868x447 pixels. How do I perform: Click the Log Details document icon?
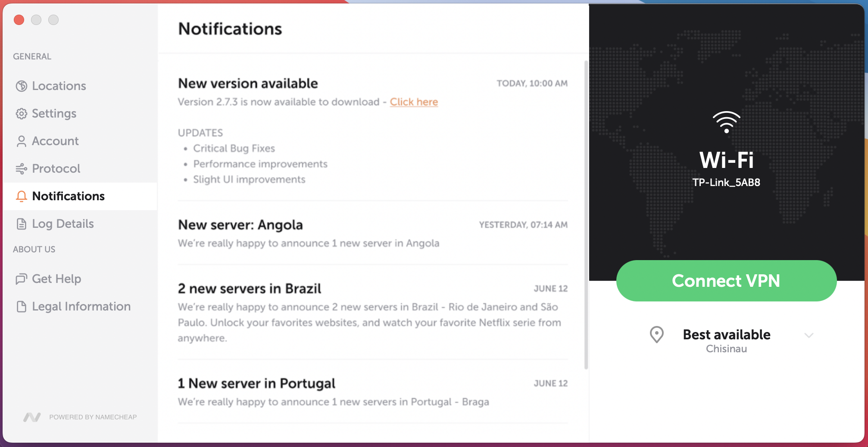click(21, 224)
